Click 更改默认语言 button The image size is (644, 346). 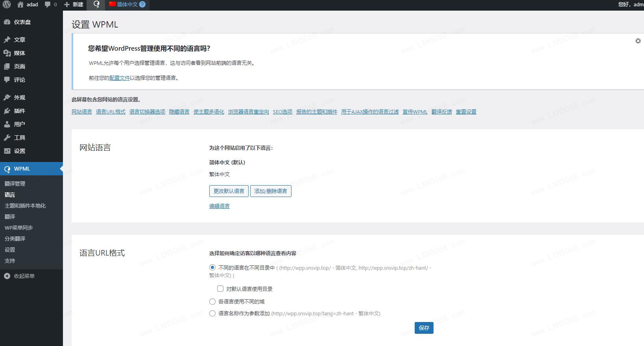coord(229,191)
